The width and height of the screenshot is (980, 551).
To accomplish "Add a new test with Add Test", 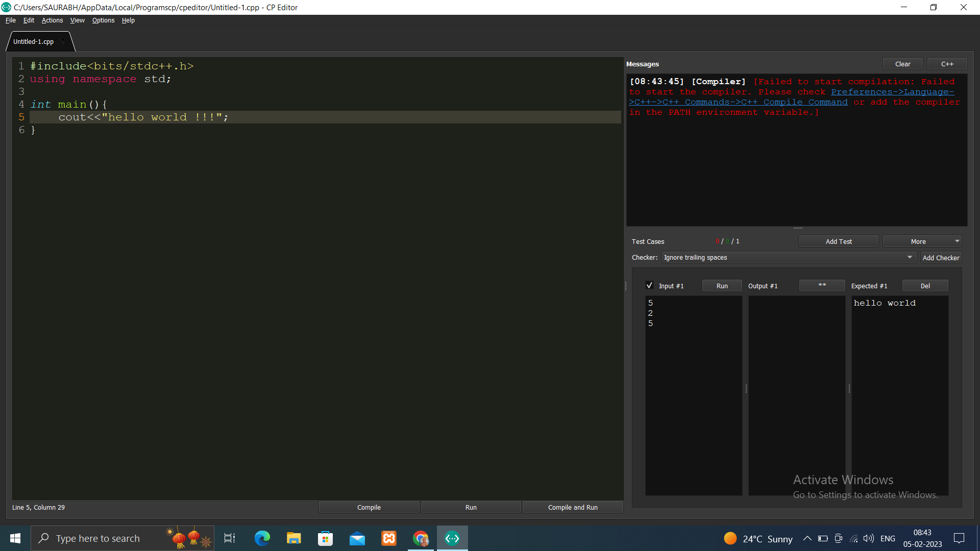I will [839, 241].
